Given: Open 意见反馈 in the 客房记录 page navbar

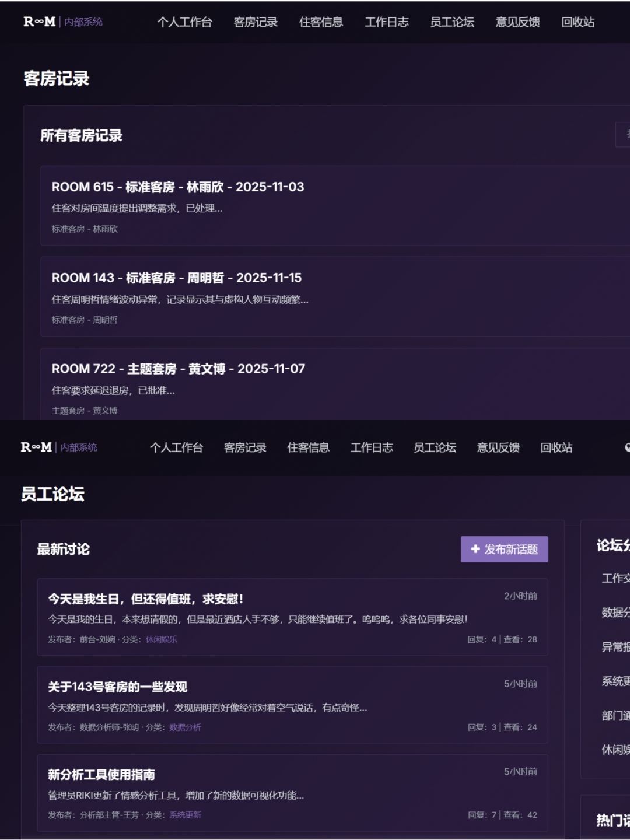Looking at the screenshot, I should coord(517,22).
